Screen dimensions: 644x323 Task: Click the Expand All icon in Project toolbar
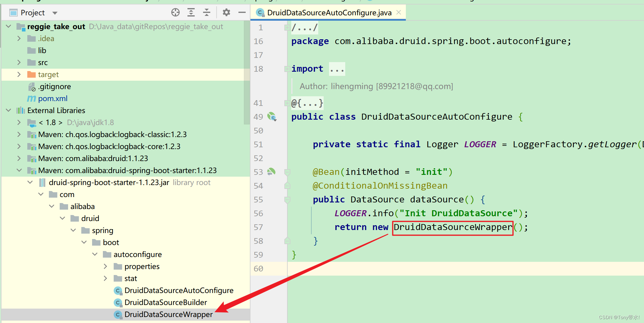point(191,12)
